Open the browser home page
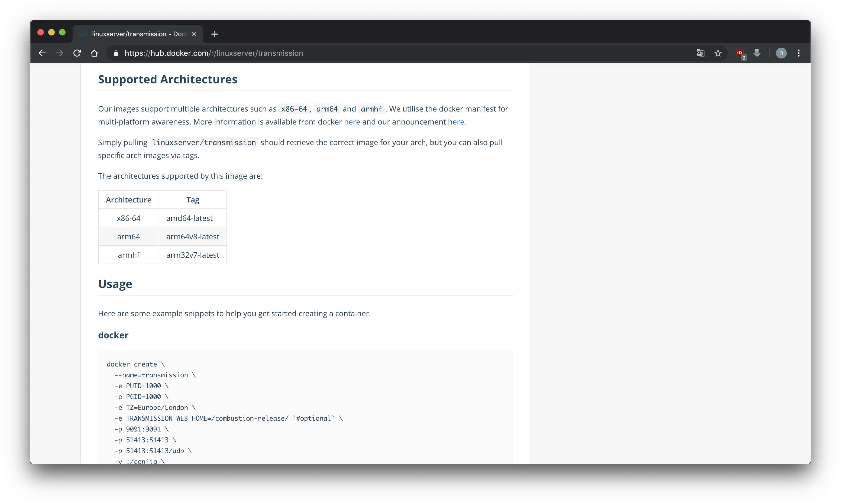This screenshot has width=841, height=504. pyautogui.click(x=94, y=53)
